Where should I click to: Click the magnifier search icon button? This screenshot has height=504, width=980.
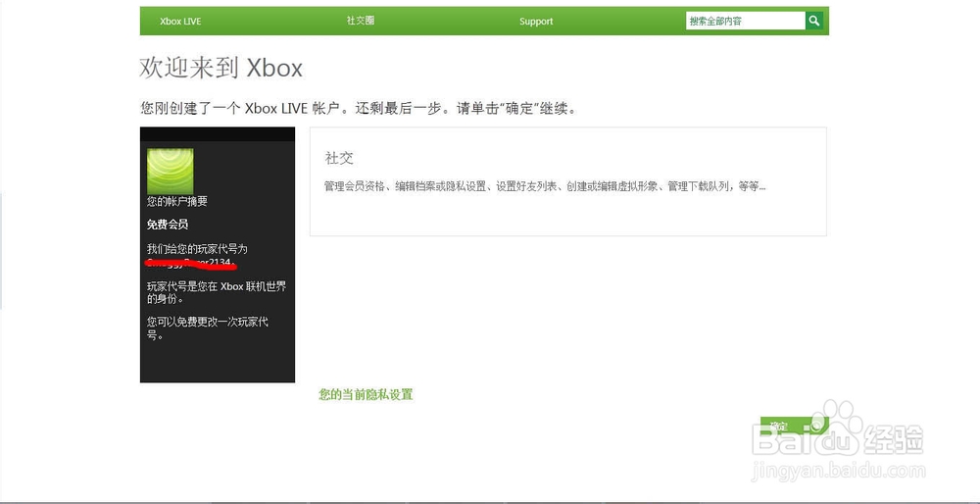(813, 21)
